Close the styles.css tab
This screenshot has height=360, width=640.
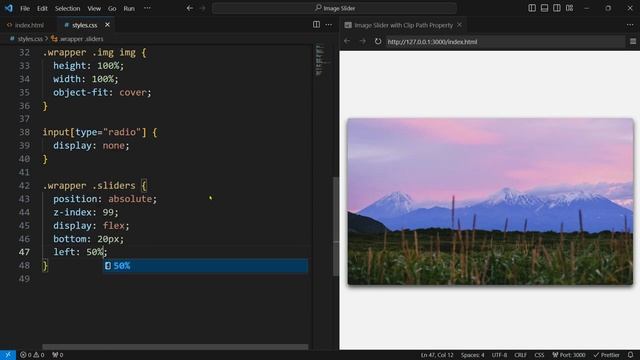pos(107,25)
